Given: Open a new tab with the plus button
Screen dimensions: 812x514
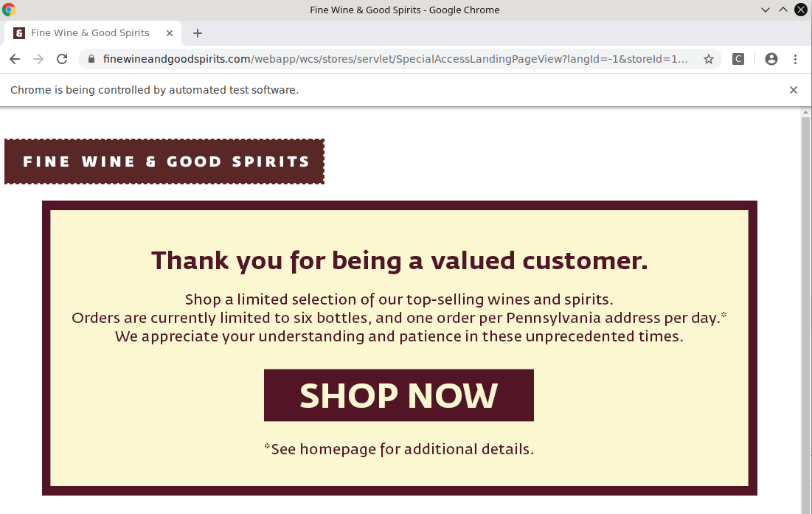Looking at the screenshot, I should [198, 33].
